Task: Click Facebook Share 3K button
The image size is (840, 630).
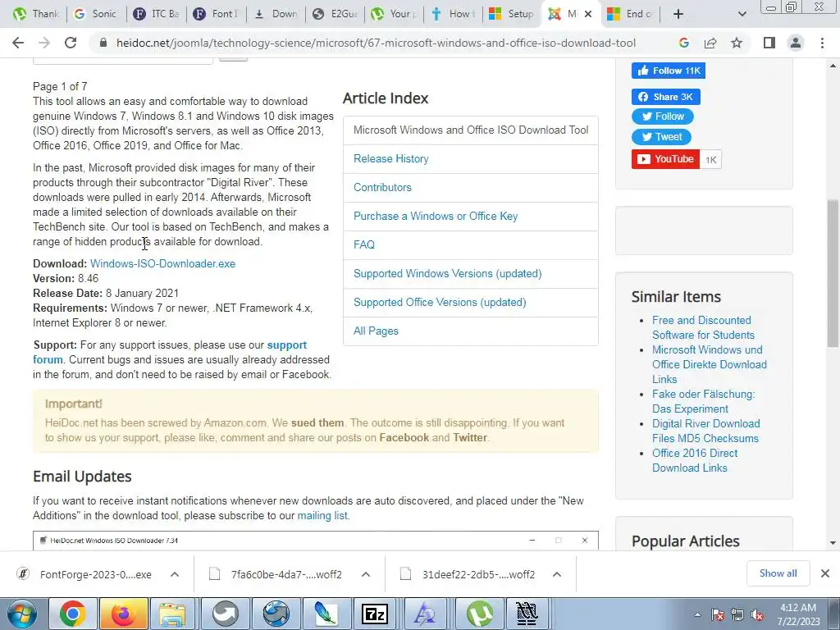Action: [666, 97]
